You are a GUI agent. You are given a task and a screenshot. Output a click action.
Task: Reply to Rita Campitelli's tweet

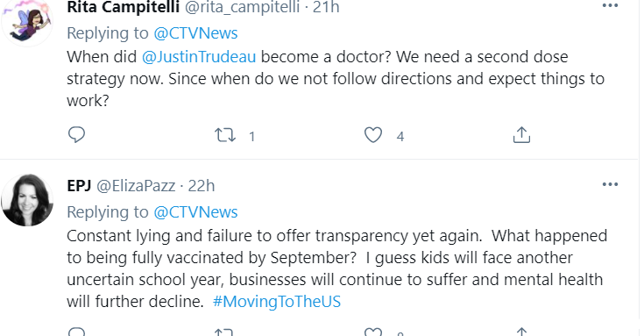(76, 135)
